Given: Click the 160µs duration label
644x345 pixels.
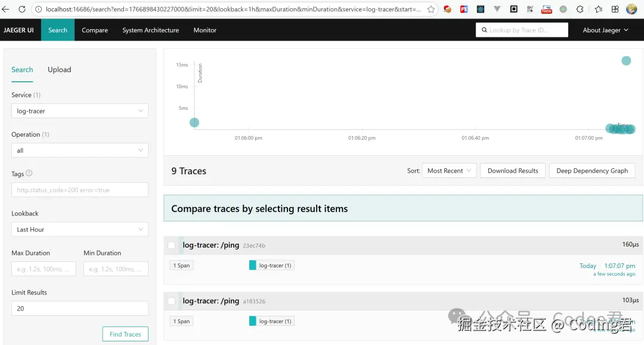Looking at the screenshot, I should pyautogui.click(x=630, y=244).
